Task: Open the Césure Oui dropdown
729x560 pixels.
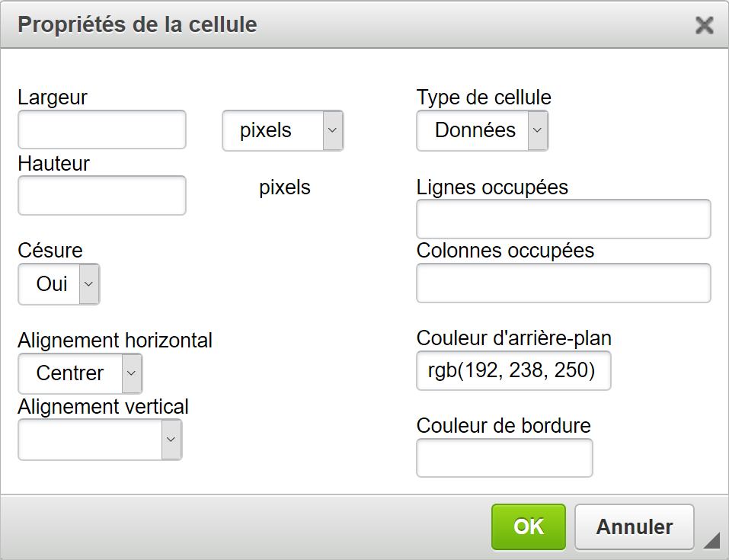Action: [x=59, y=284]
